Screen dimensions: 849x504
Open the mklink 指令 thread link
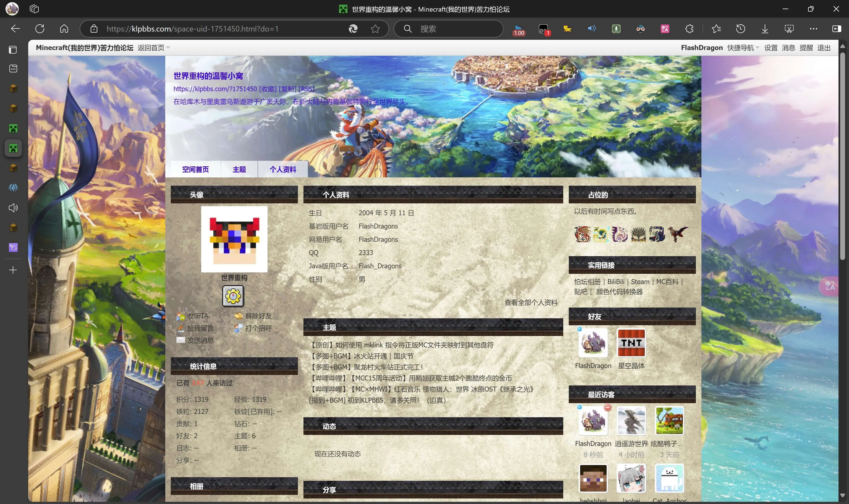tap(402, 345)
